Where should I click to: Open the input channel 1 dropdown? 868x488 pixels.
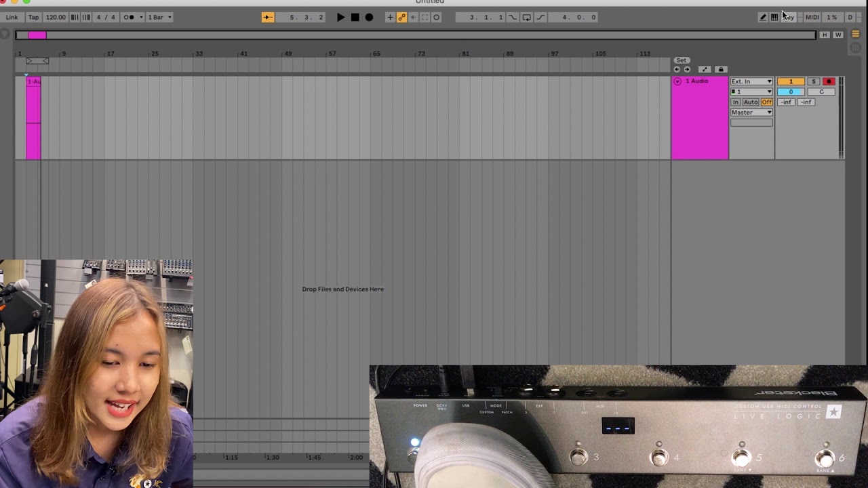[751, 91]
